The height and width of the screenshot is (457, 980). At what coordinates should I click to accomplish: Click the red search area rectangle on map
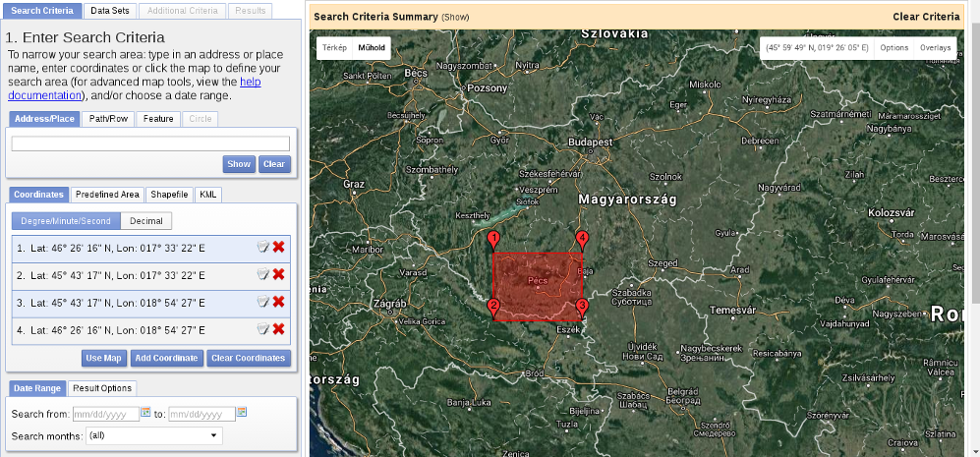(x=538, y=287)
